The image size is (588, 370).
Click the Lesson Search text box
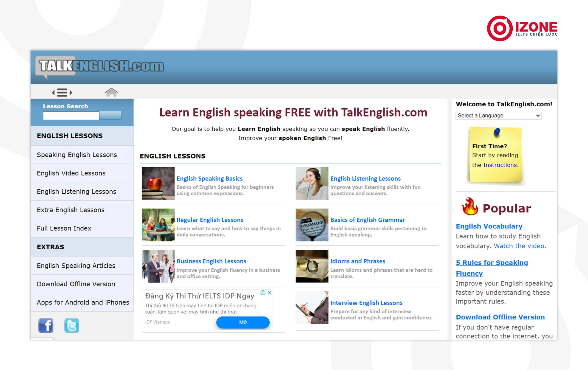click(71, 116)
